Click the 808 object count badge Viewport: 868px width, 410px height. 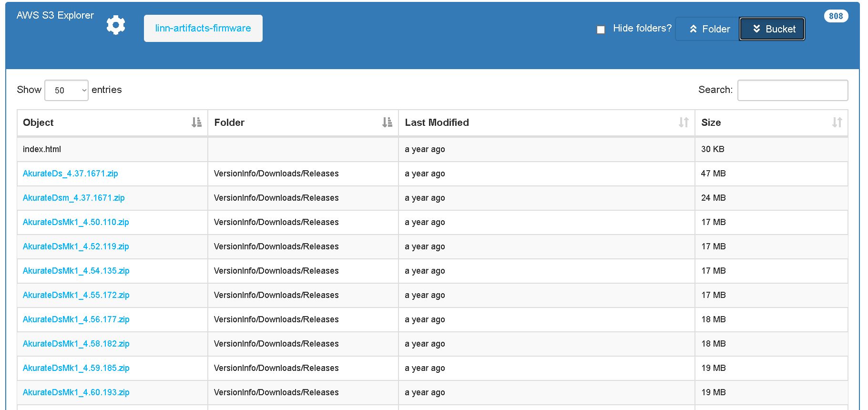coord(836,16)
